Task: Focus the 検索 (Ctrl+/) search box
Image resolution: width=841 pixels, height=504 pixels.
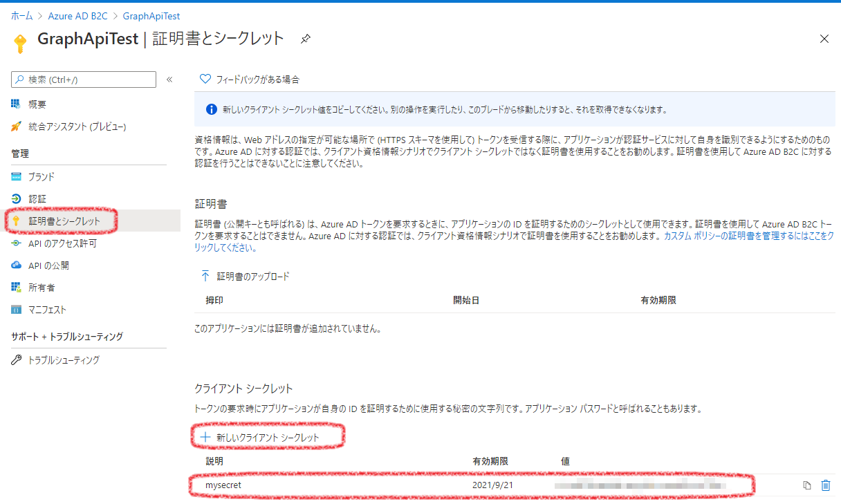Action: [84, 80]
